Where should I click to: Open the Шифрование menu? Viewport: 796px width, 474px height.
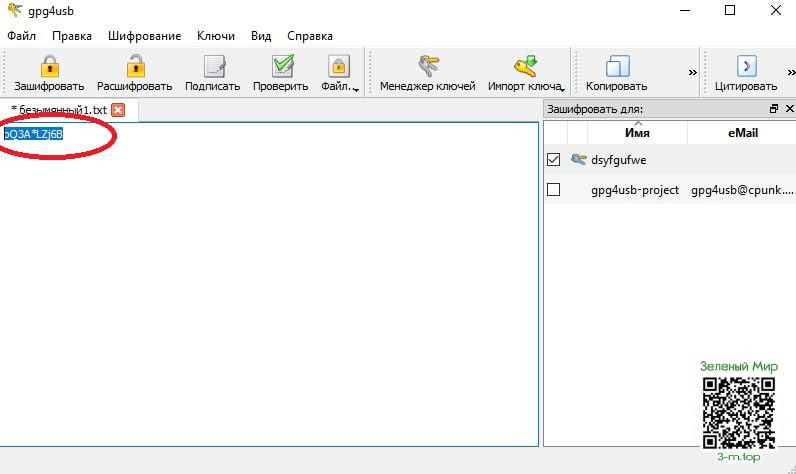[x=144, y=36]
